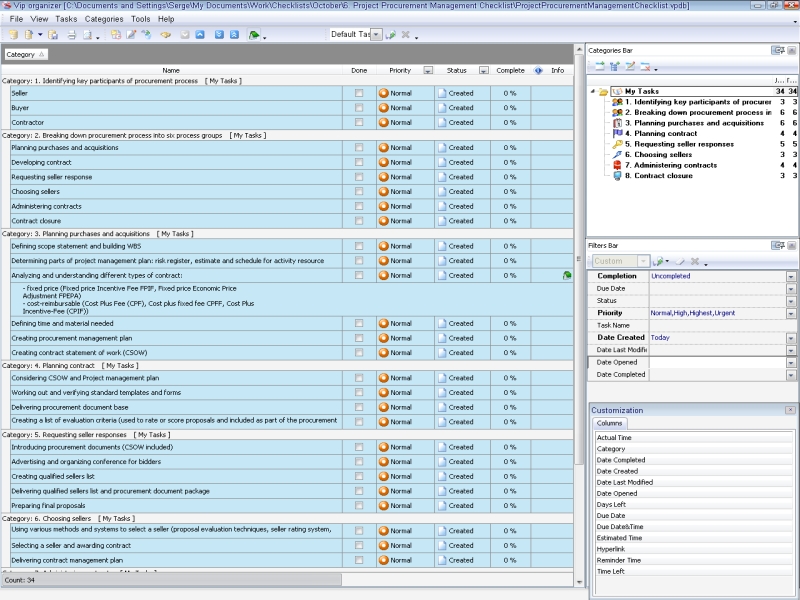The image size is (800, 600).
Task: Delete a category using the Categories Bar icon
Action: click(x=644, y=65)
